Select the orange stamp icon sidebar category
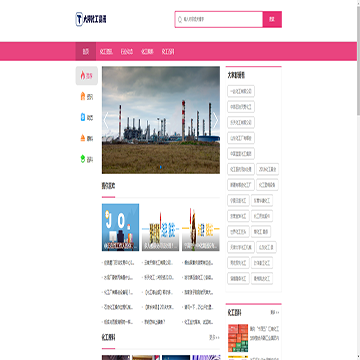 [83, 138]
